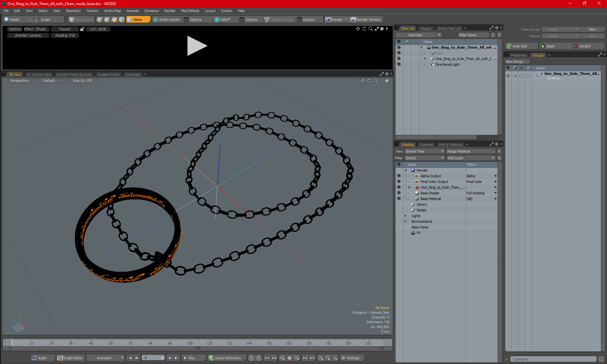
Task: Open the Texture menu
Action: point(92,11)
